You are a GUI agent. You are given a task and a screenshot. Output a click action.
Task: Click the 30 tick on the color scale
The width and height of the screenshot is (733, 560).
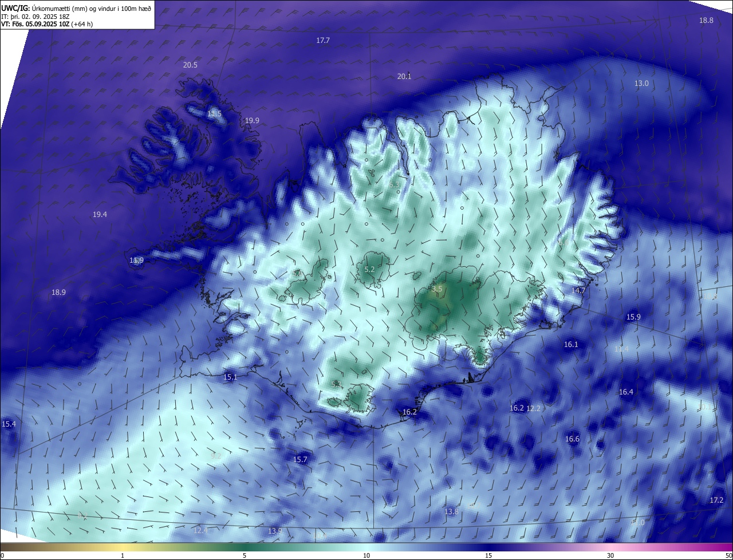pos(610,556)
